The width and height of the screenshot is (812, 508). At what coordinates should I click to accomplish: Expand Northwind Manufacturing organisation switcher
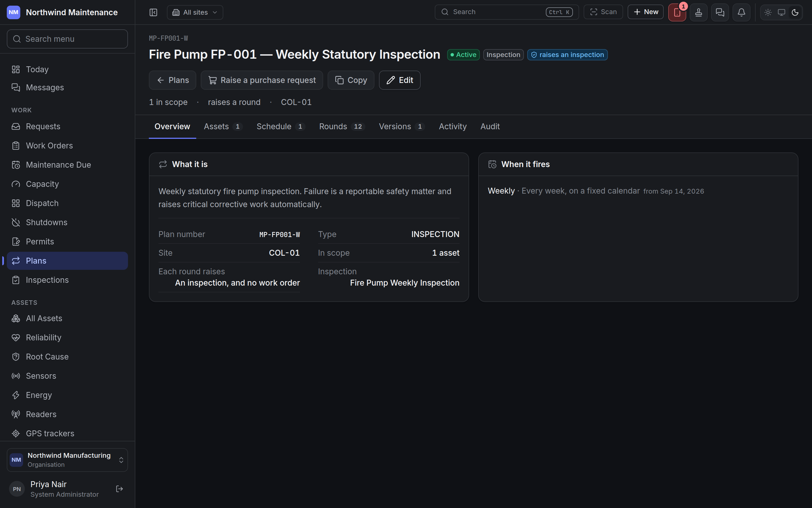tap(67, 460)
